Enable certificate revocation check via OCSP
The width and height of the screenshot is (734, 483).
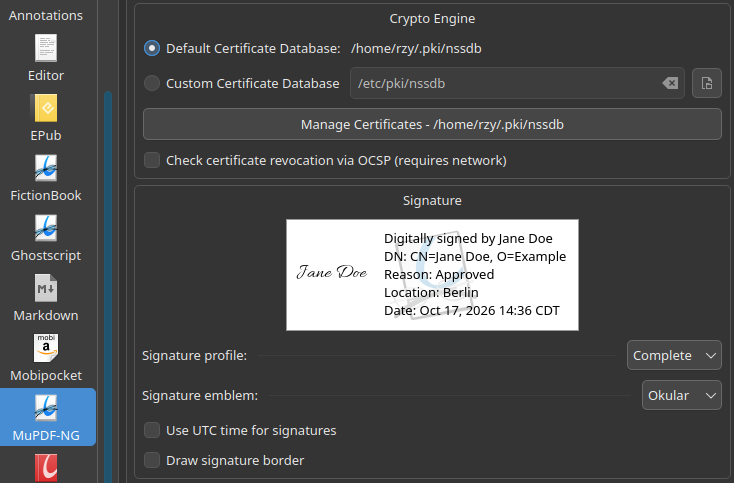(152, 160)
